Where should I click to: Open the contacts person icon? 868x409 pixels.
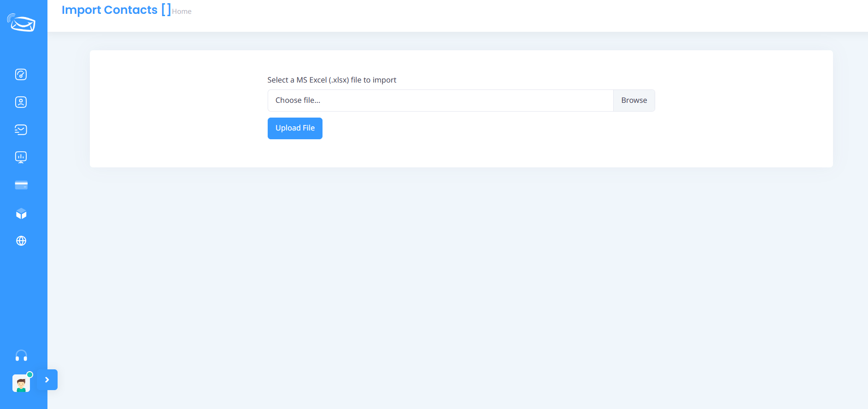coord(21,102)
